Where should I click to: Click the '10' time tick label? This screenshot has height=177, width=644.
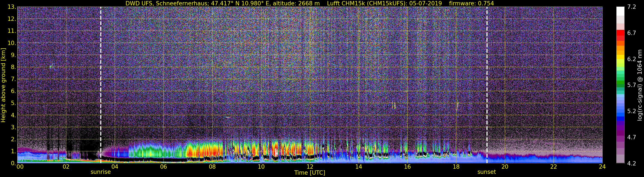pyautogui.click(x=261, y=167)
